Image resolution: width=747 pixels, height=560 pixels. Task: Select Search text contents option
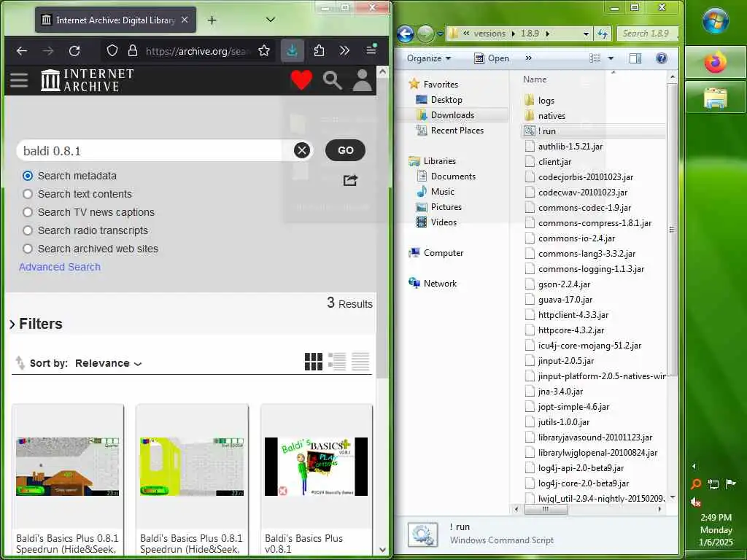tap(28, 194)
